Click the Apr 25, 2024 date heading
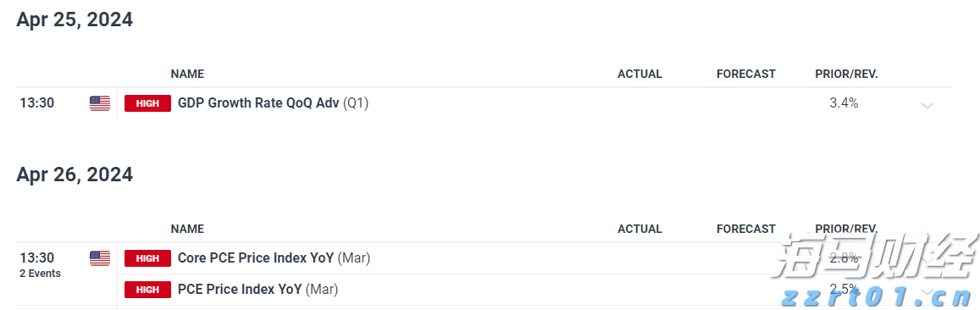Viewport: 980px width, 310px height. point(75,20)
